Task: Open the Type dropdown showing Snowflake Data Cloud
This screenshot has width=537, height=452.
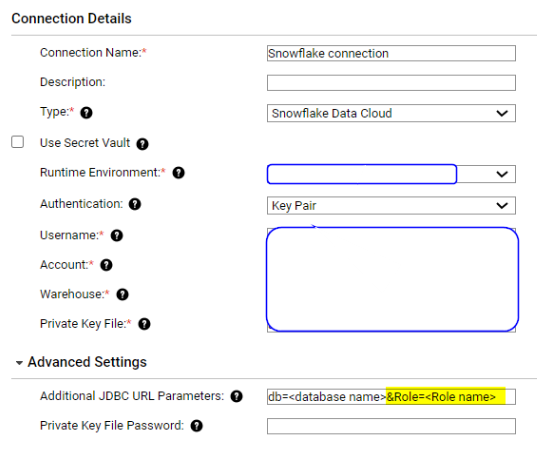Action: (391, 113)
